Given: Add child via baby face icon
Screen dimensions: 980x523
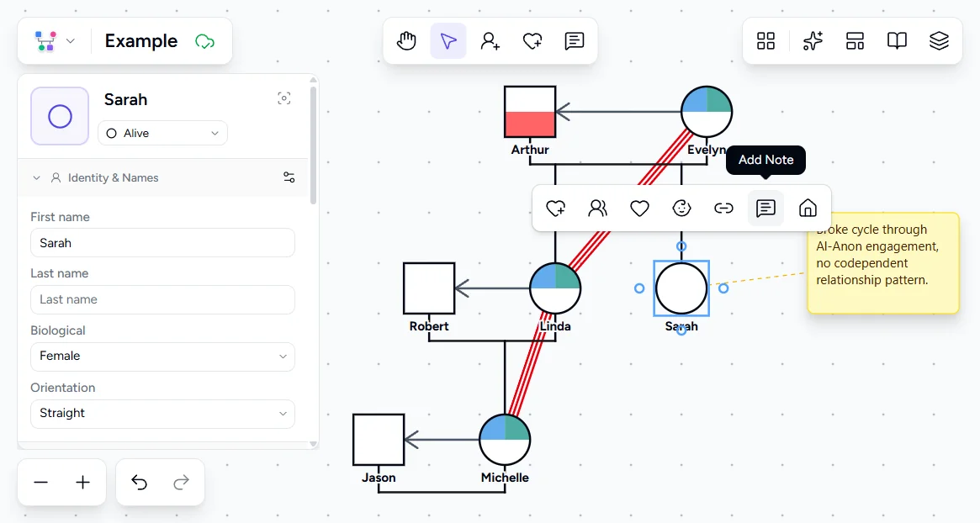Looking at the screenshot, I should [x=681, y=208].
